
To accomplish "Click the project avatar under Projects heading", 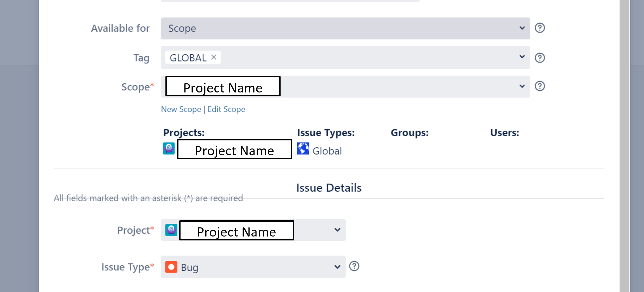I will pos(169,148).
